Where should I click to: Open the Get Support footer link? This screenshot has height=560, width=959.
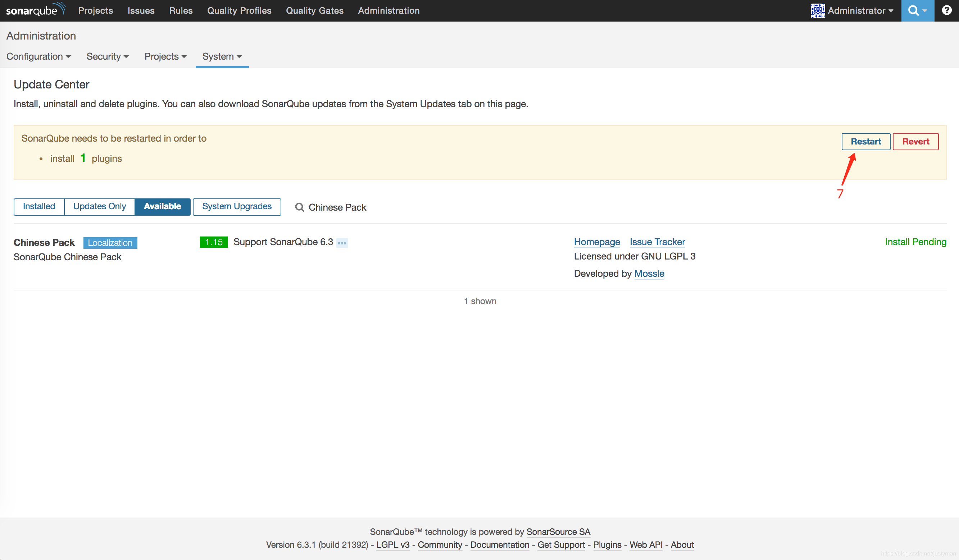click(561, 545)
